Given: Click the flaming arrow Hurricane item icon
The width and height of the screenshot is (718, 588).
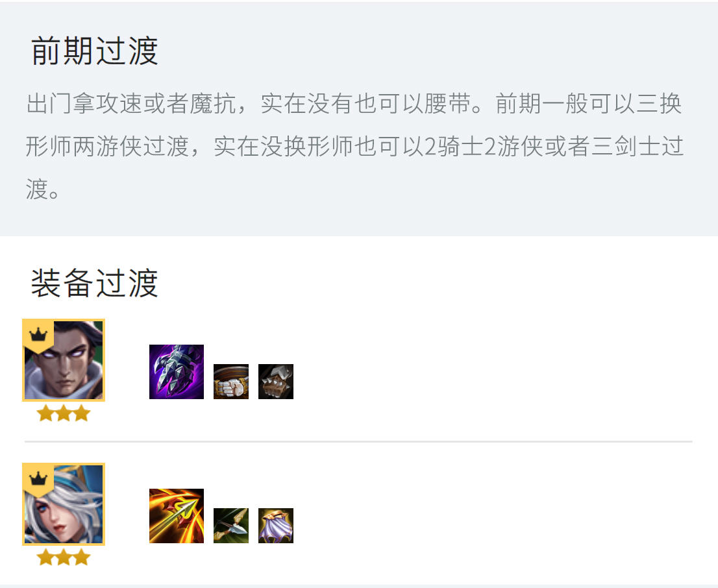Looking at the screenshot, I should (x=177, y=516).
